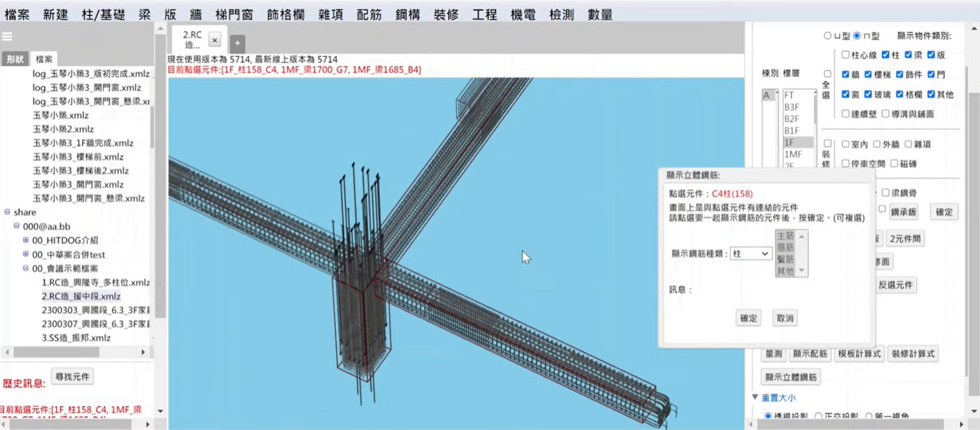The image size is (980, 430).
Task: Click 確定 in the 顯示立體鋼筋 dialog
Action: click(x=748, y=318)
